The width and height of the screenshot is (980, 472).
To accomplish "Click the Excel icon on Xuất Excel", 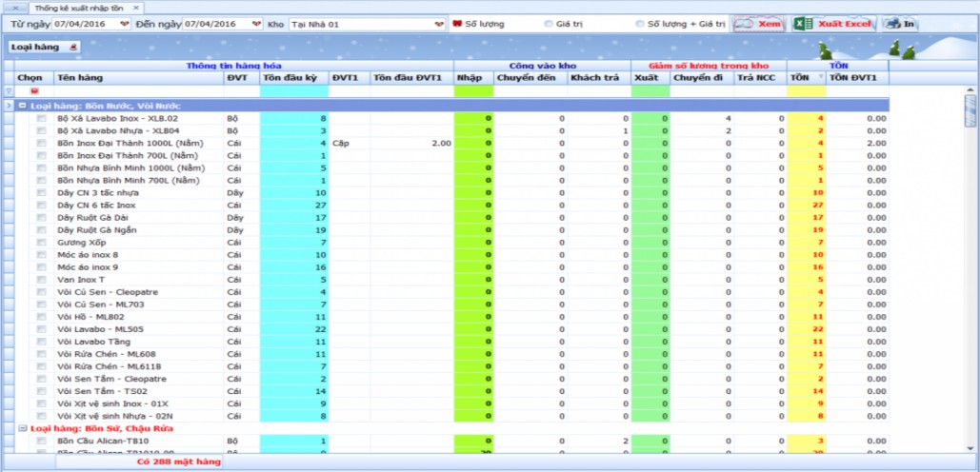I will pyautogui.click(x=804, y=23).
